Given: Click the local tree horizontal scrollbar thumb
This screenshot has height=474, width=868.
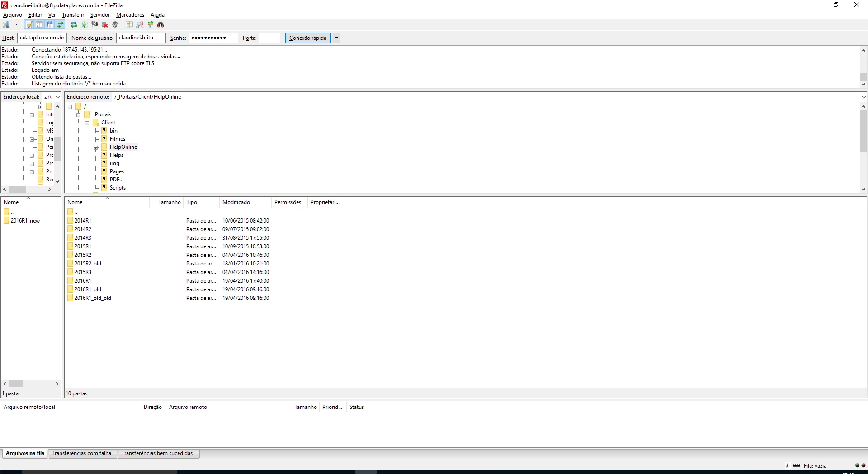Looking at the screenshot, I should (x=17, y=190).
